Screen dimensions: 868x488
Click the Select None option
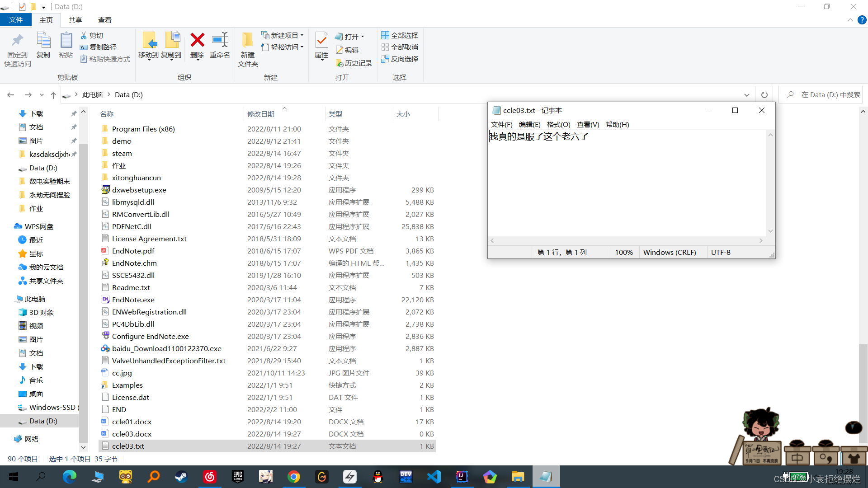(400, 47)
